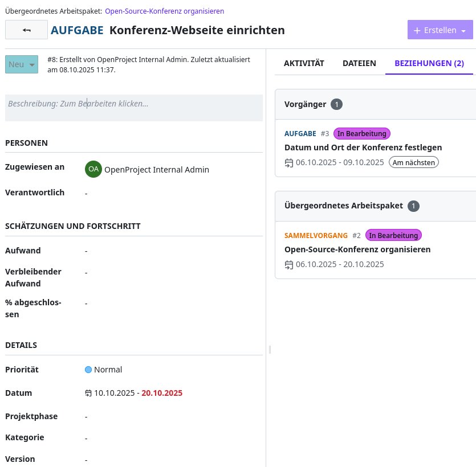Click the back arrow button
476x467 pixels.
[26, 30]
